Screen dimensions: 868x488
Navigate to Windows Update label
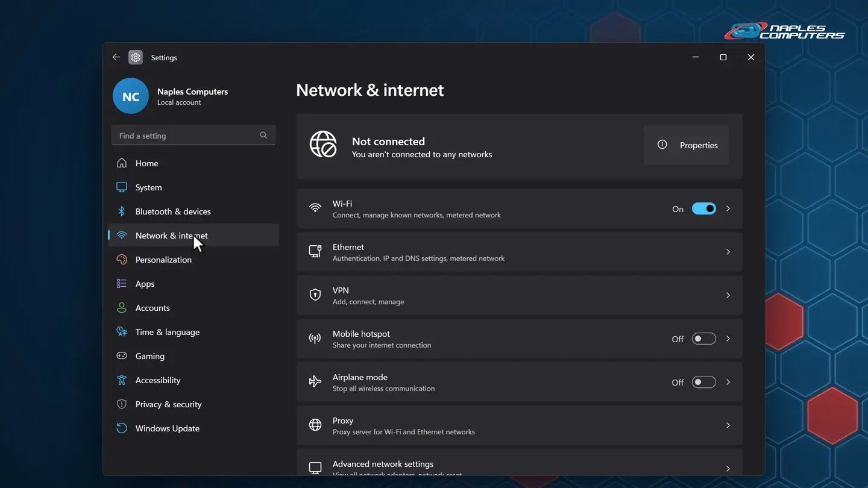pos(168,428)
